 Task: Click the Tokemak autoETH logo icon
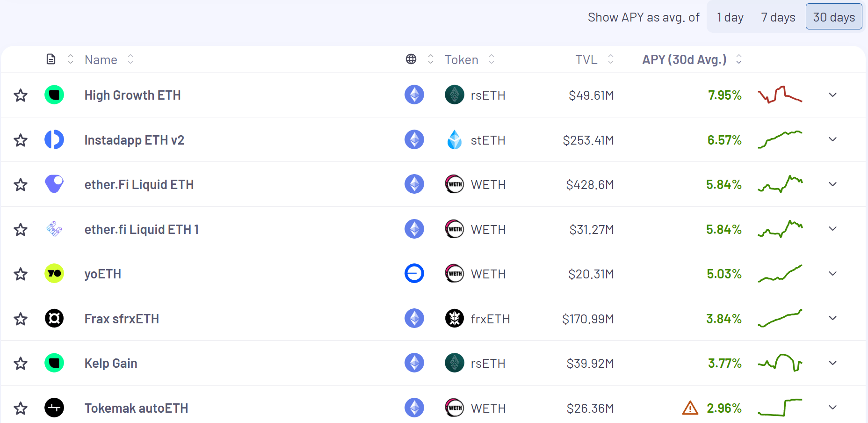54,408
